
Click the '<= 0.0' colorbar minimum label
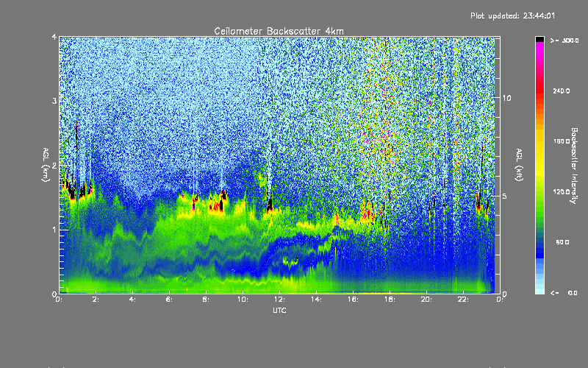[x=564, y=293]
